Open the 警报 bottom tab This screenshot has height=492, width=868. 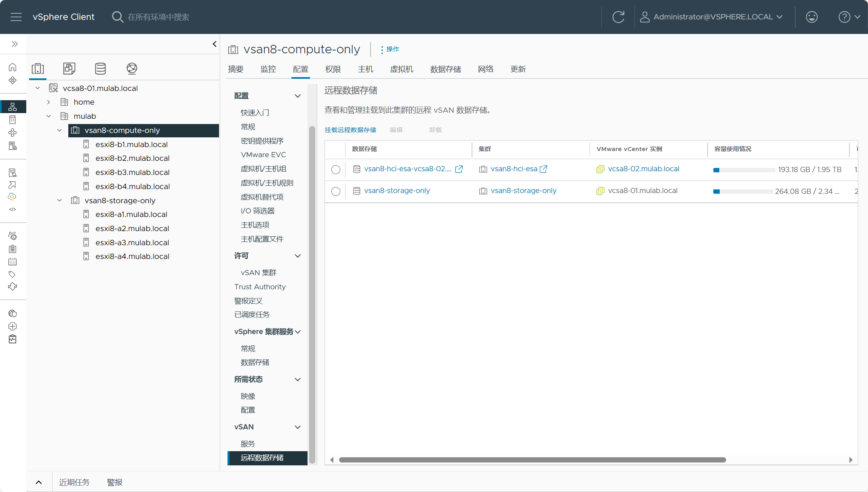pyautogui.click(x=115, y=482)
